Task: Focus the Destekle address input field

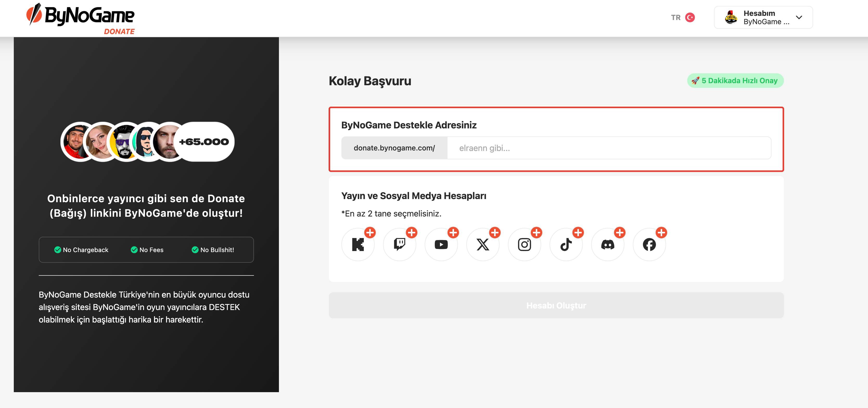Action: 609,148
